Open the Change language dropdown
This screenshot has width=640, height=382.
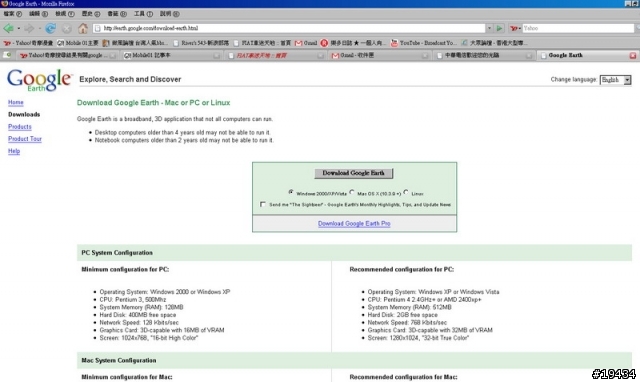[616, 80]
